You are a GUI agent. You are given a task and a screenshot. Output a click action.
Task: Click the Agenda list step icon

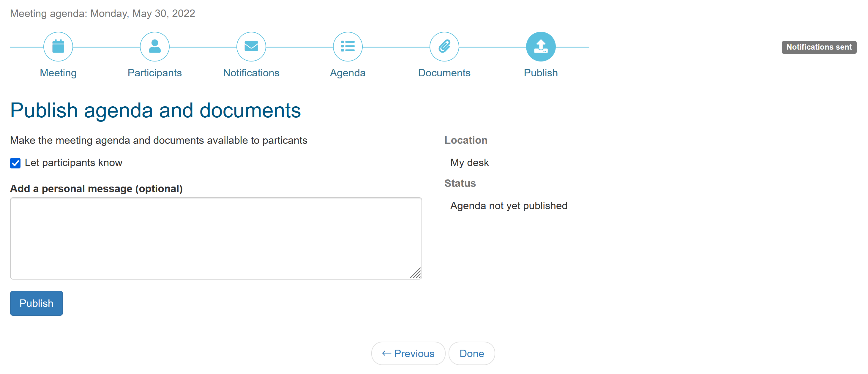(x=347, y=47)
